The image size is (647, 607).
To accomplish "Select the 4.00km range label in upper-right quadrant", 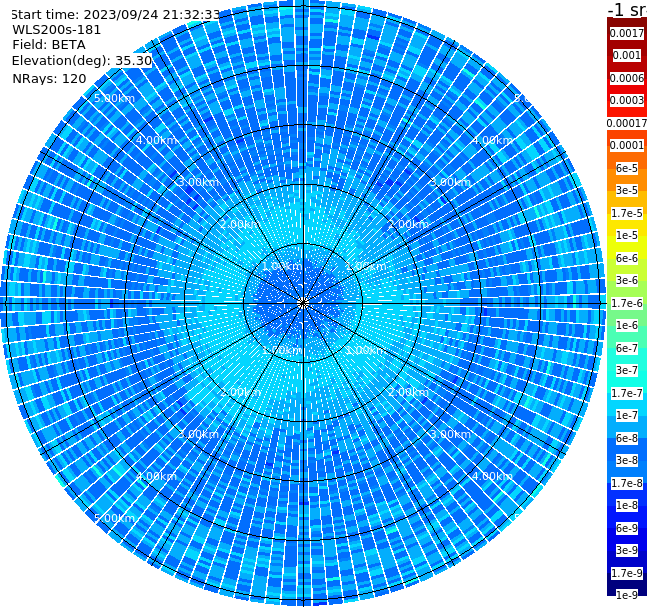I will coord(492,140).
